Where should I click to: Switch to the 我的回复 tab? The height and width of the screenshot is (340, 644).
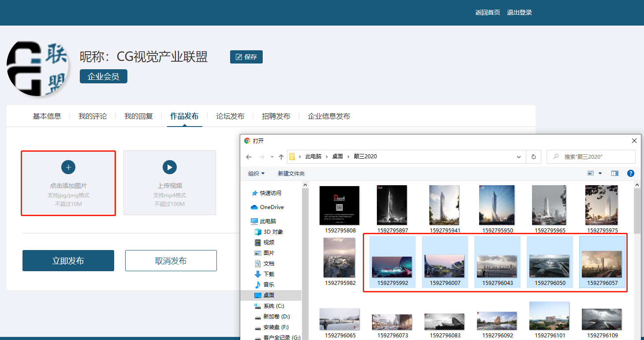(138, 116)
